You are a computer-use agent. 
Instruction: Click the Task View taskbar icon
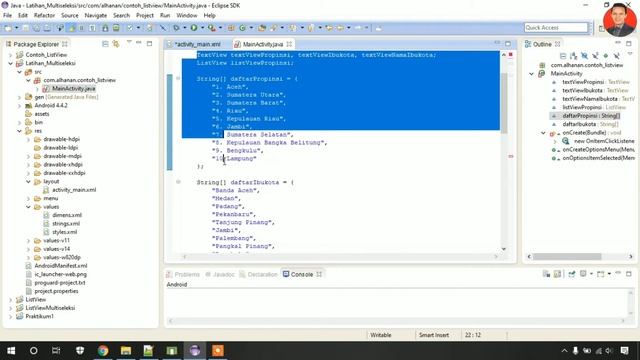point(56,351)
